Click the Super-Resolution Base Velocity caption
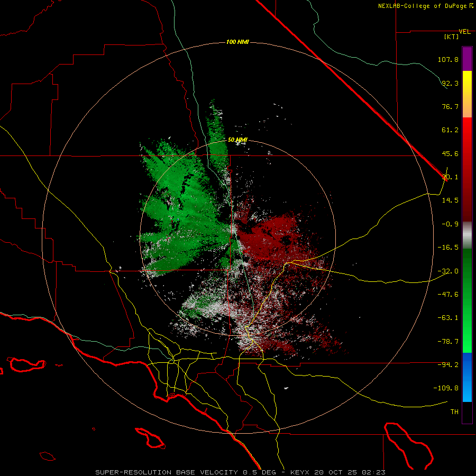 click(x=240, y=472)
